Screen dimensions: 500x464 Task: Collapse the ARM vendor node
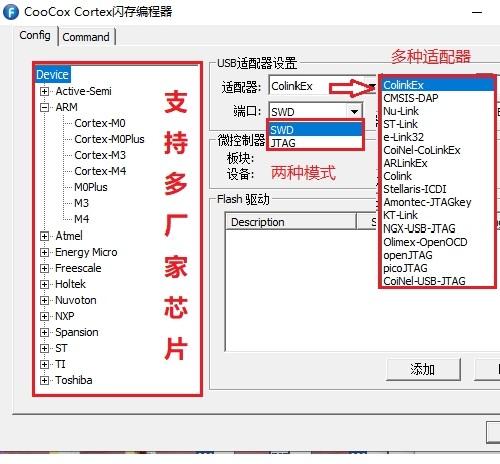click(x=44, y=107)
